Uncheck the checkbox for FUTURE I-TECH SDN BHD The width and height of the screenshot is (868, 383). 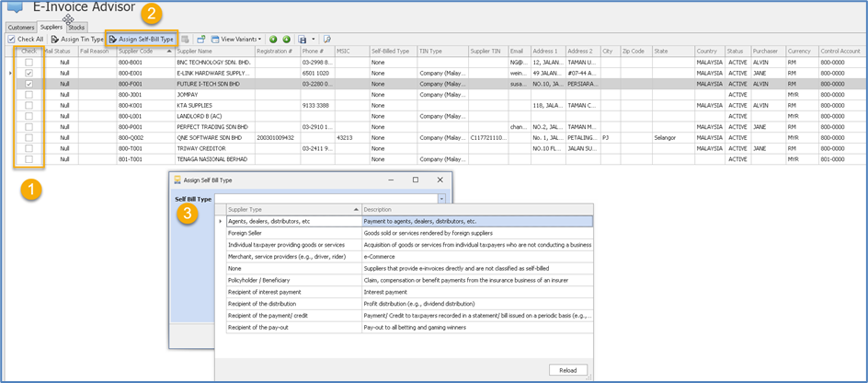tap(29, 84)
